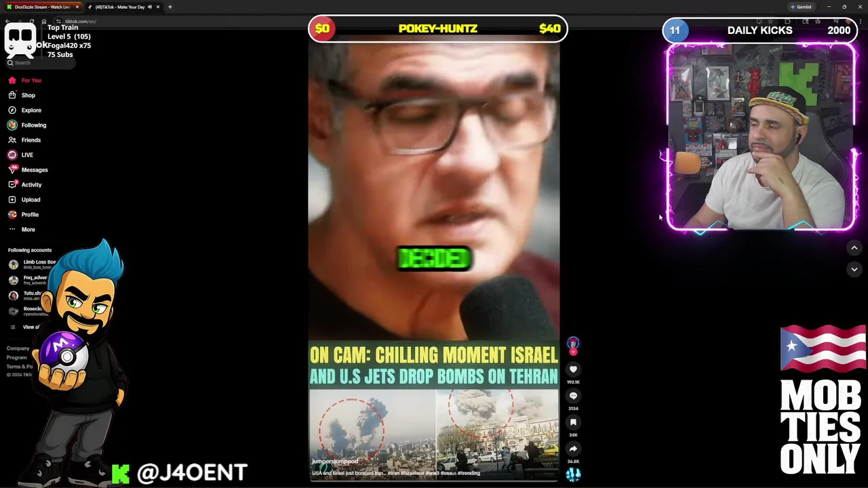Reload the TikTok page
Screen dimensions: 868x488
(x=33, y=21)
